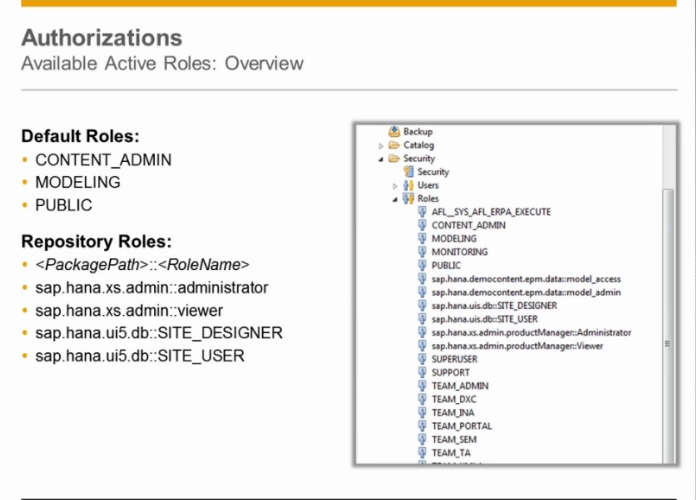Click the role icon beside TEAM_SEM
This screenshot has height=500, width=696.
click(x=423, y=439)
